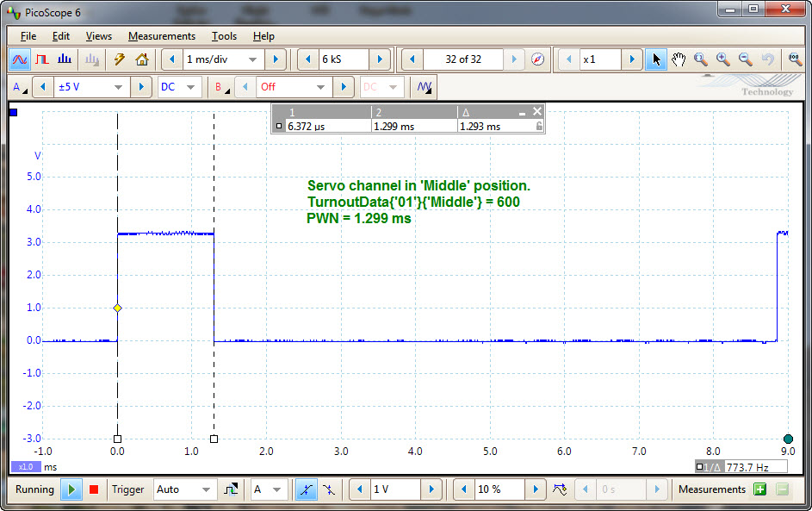Decrease Channel A voltage range
Screen dimensions: 812x511
pyautogui.click(x=43, y=87)
